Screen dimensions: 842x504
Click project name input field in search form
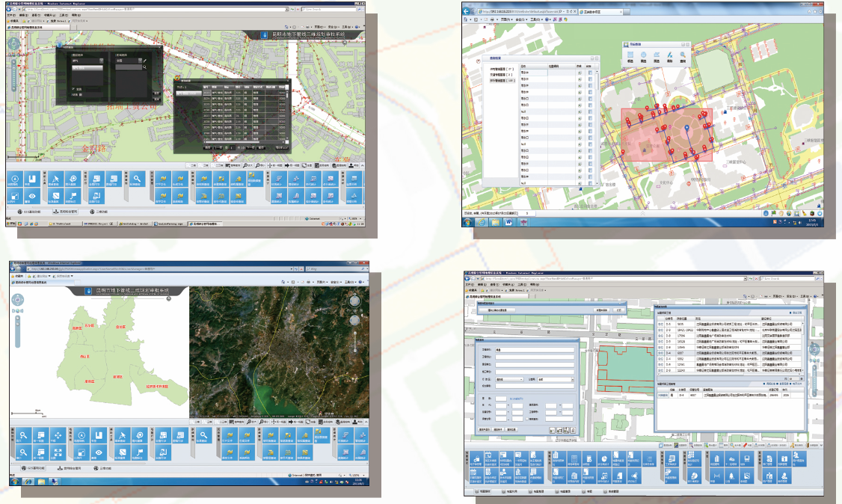pos(535,349)
